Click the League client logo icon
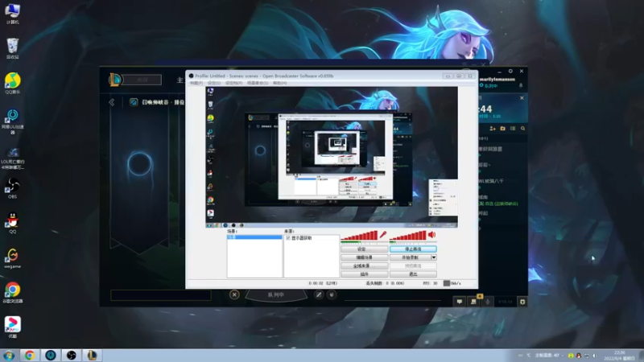The width and height of the screenshot is (644, 362). tap(115, 79)
